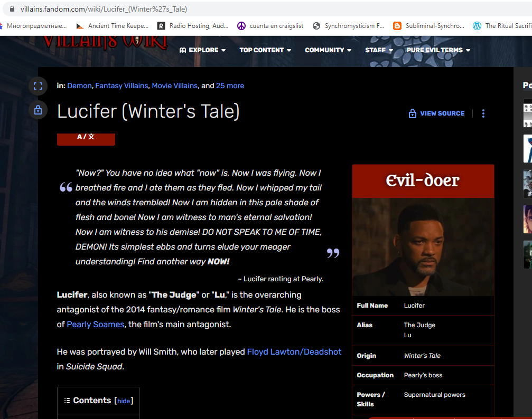Click the Evil-doer infobox header

tap(423, 181)
